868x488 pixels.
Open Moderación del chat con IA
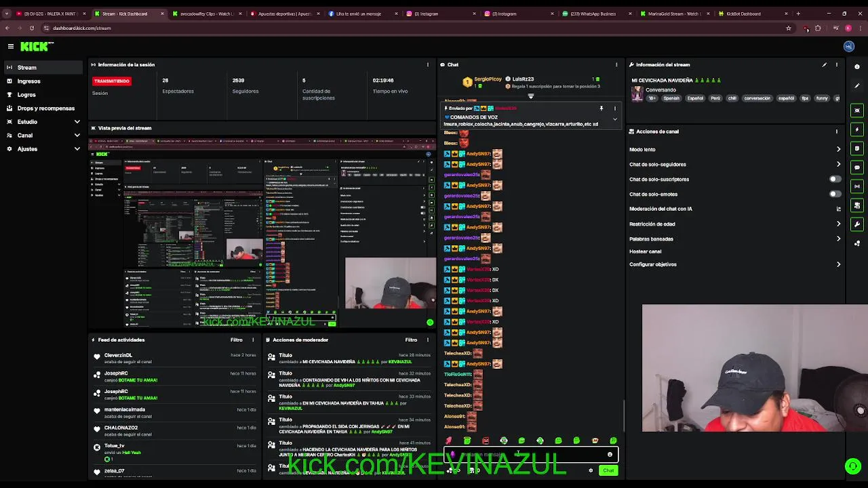click(661, 209)
